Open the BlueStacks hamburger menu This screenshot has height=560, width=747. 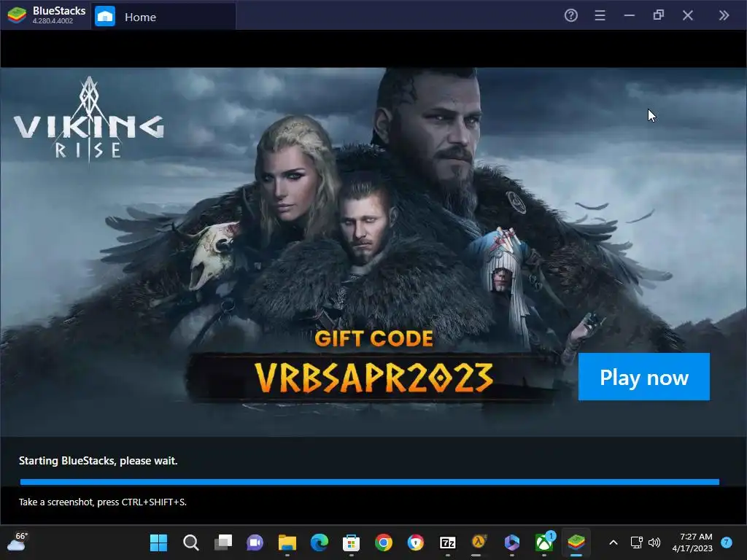[600, 16]
